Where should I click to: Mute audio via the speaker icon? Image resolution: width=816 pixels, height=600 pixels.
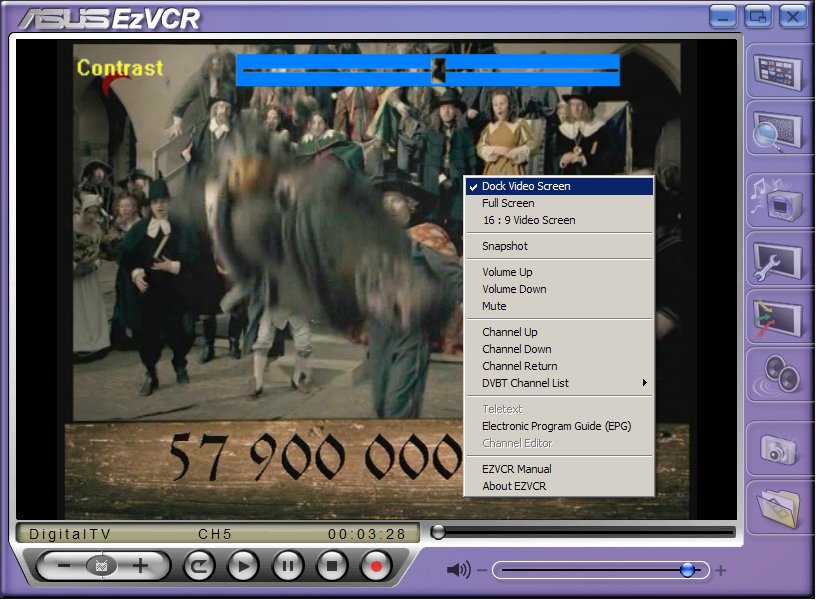coord(458,570)
